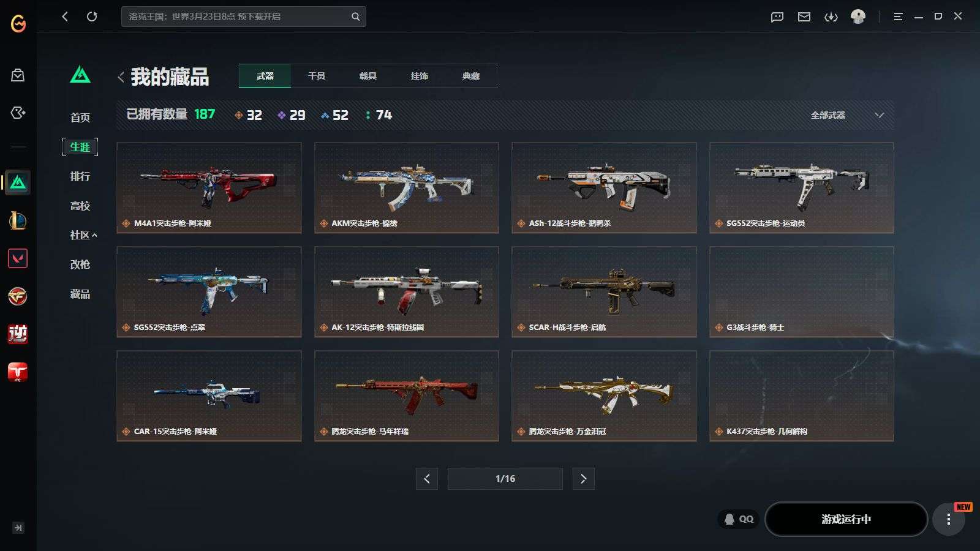Open the three-dot more options button
Image resolution: width=980 pixels, height=551 pixels.
[x=949, y=519]
